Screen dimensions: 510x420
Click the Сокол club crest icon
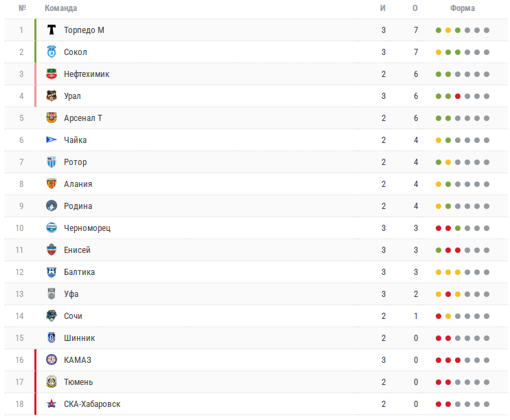pyautogui.click(x=52, y=52)
